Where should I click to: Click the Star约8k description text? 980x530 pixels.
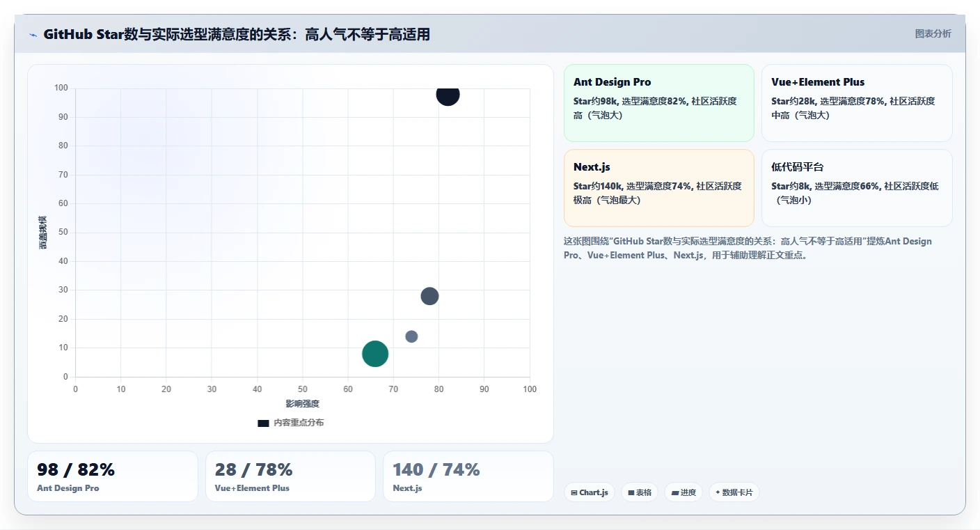(855, 193)
